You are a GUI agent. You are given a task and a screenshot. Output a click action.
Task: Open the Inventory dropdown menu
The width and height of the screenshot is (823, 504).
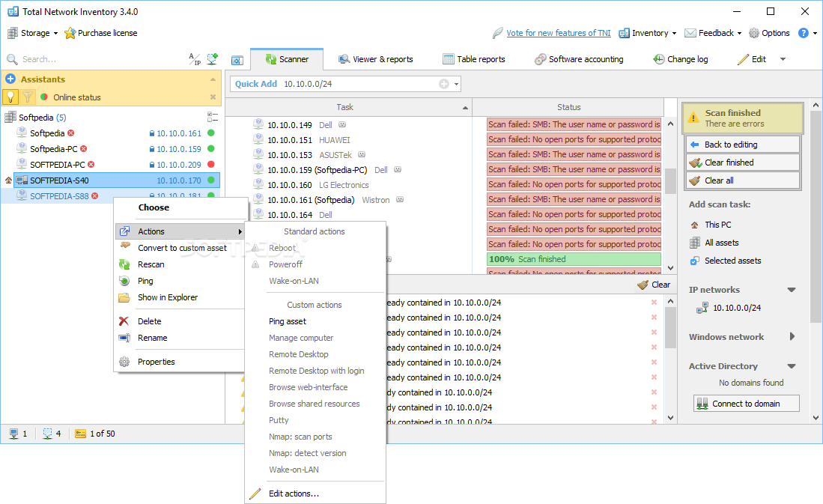tap(648, 33)
